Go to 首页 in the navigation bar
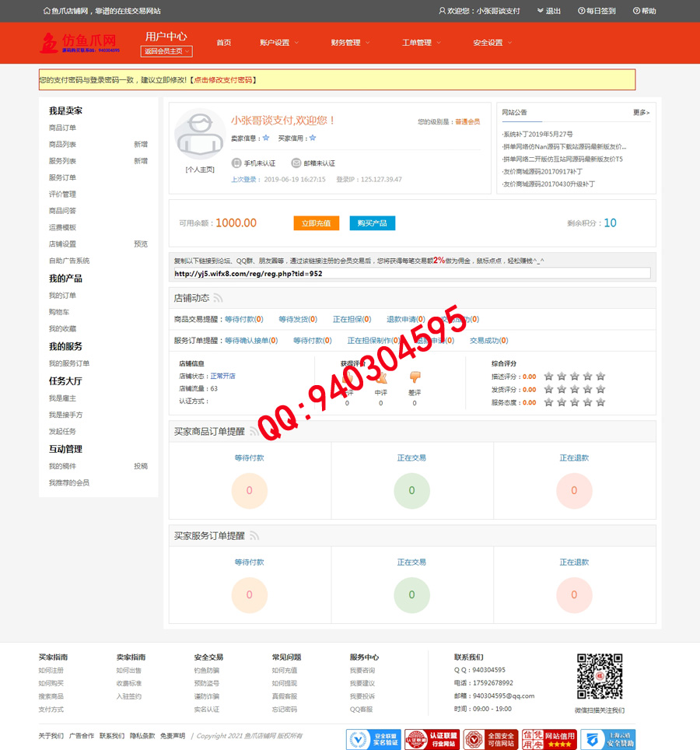 [224, 43]
